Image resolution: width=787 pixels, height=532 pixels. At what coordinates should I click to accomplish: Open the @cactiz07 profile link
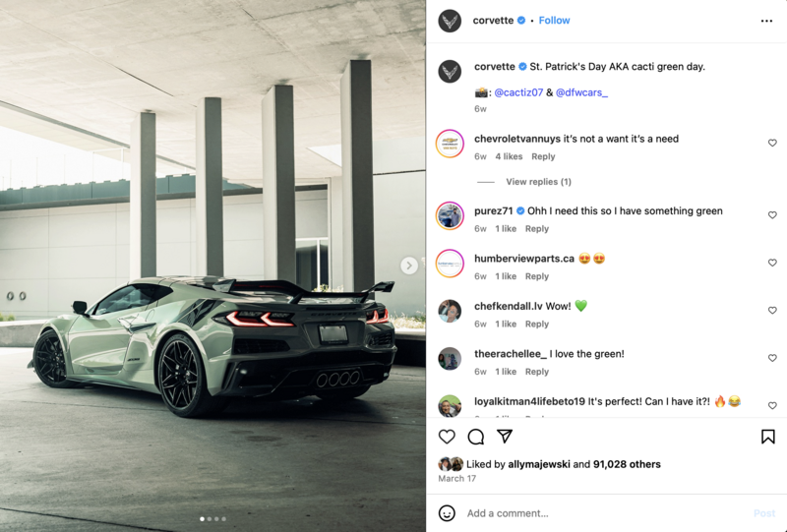518,92
